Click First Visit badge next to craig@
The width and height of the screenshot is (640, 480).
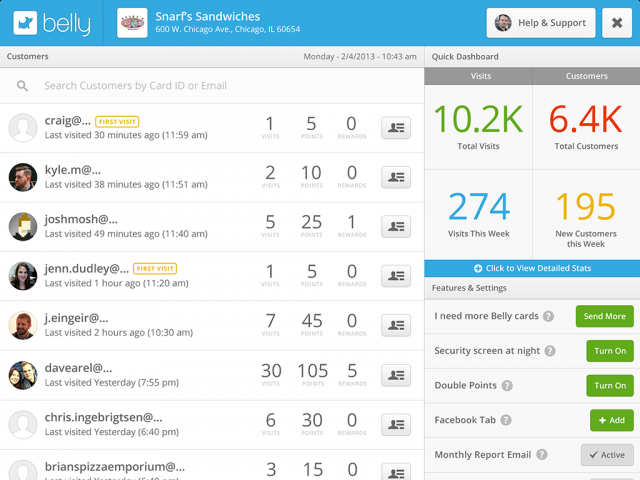pyautogui.click(x=117, y=122)
